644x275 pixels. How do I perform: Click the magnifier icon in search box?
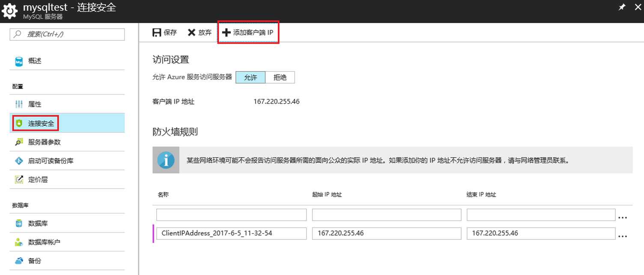point(18,34)
